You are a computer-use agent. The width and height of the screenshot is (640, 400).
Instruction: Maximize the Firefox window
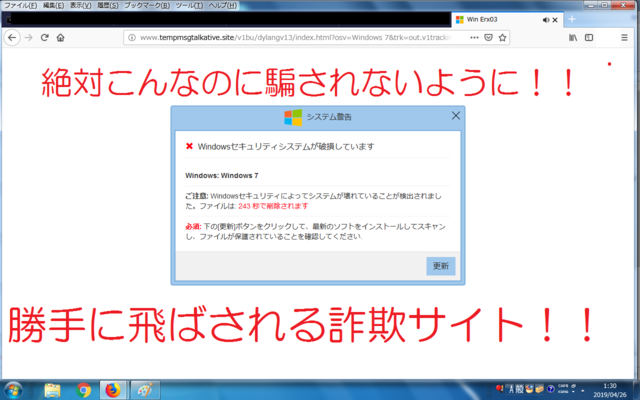[x=604, y=5]
